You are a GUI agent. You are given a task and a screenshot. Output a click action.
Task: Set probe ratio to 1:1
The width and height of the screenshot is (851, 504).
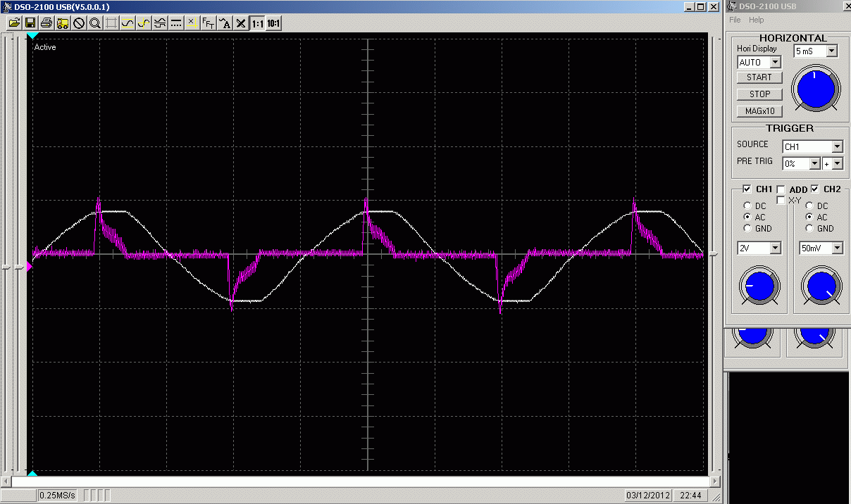coord(257,23)
